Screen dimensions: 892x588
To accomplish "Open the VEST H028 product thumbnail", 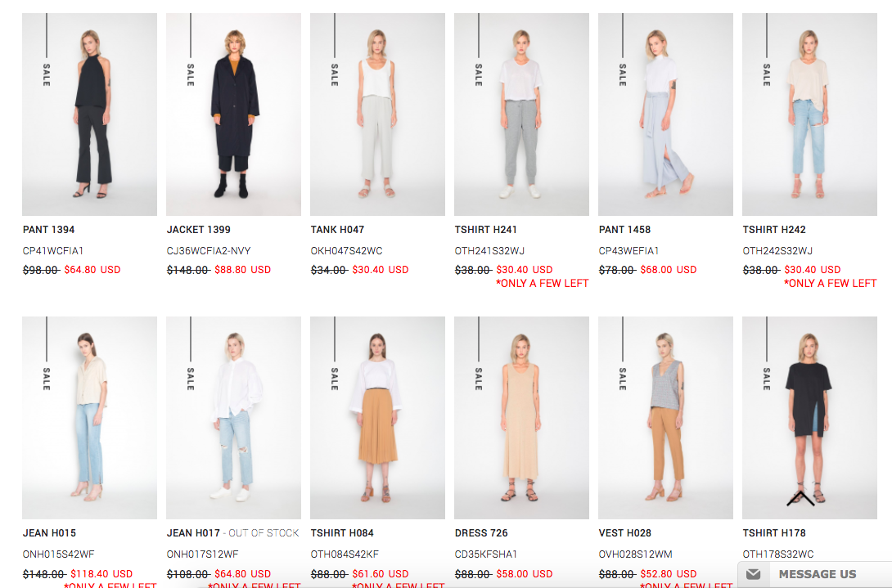I will point(665,418).
